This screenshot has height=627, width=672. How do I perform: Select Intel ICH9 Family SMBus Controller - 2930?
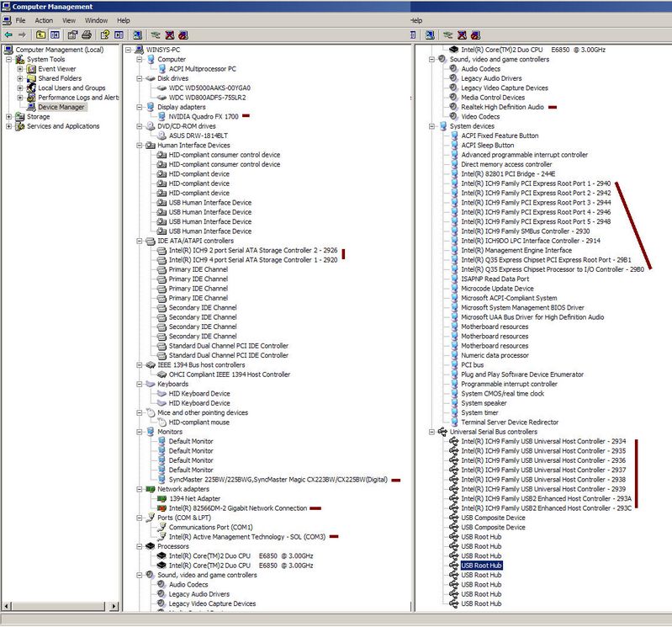(x=526, y=231)
